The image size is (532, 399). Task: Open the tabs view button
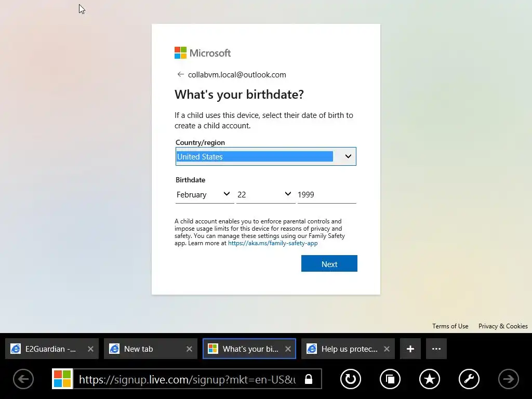(x=390, y=379)
